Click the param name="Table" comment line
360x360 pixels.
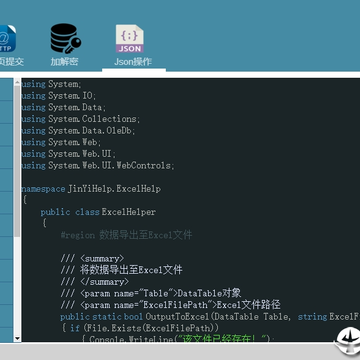pyautogui.click(x=151, y=294)
